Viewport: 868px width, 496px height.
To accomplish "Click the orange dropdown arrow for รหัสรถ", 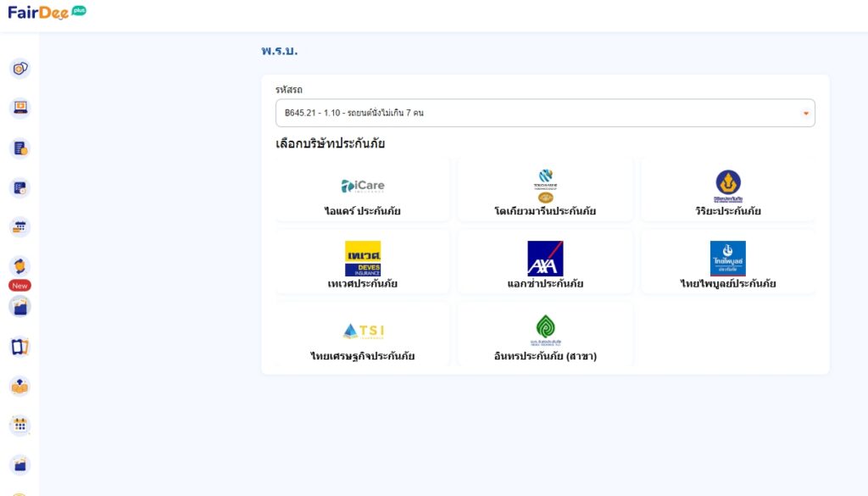I will [805, 114].
